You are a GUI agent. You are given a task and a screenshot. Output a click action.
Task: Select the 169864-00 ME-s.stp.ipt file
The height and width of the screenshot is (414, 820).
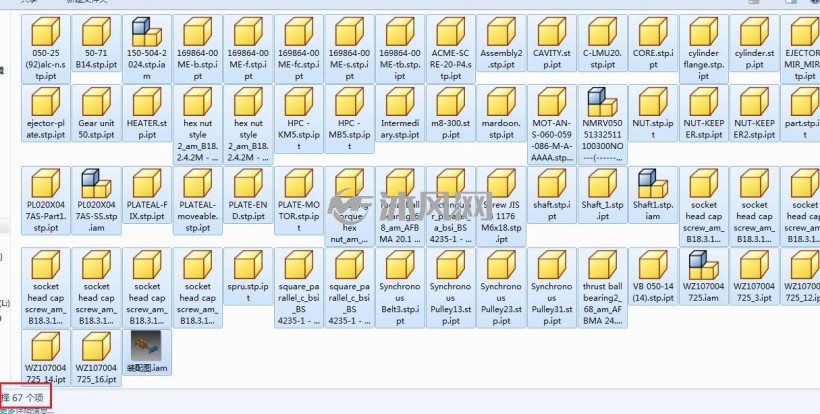(x=349, y=49)
